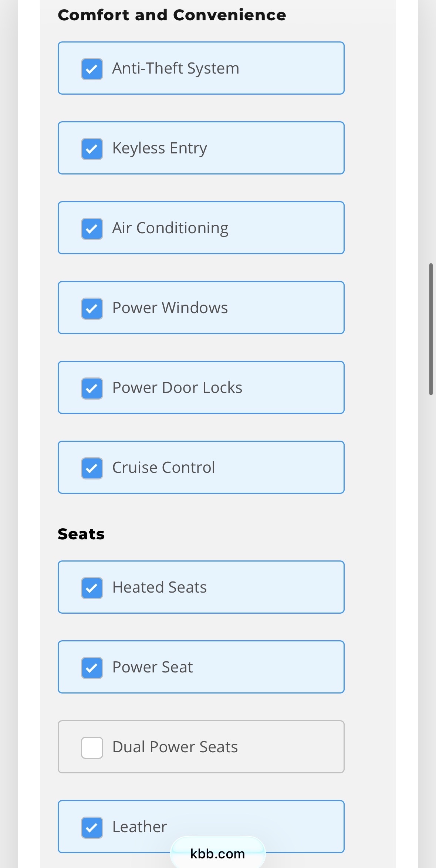Screen dimensions: 436x868
Task: Uncheck the Power Seat checkbox
Action: (92, 668)
